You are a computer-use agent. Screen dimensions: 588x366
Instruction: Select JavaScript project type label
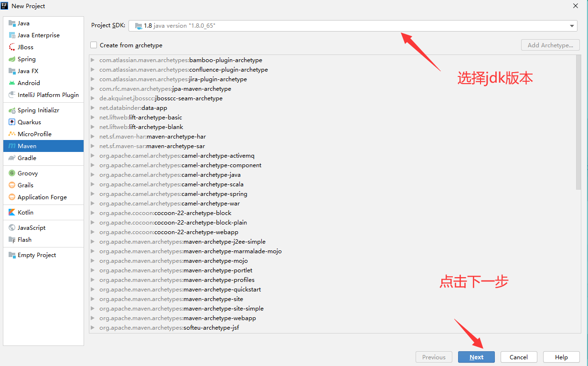point(32,228)
